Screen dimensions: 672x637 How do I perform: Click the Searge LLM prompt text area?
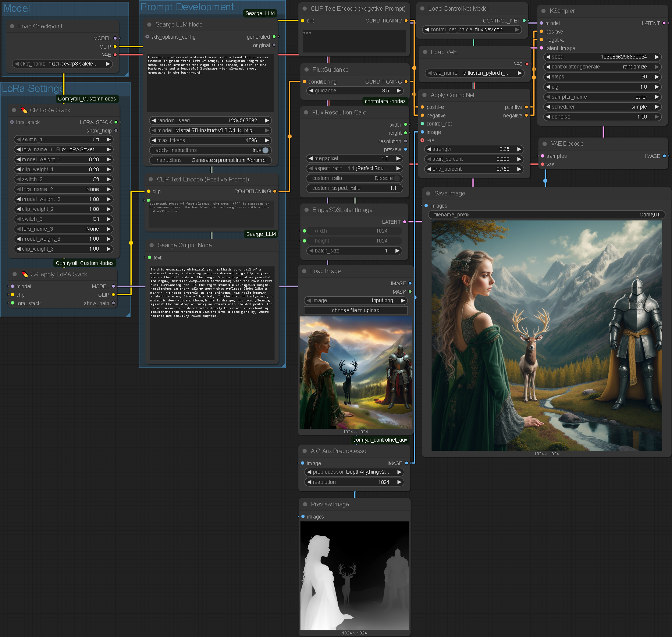(210, 83)
